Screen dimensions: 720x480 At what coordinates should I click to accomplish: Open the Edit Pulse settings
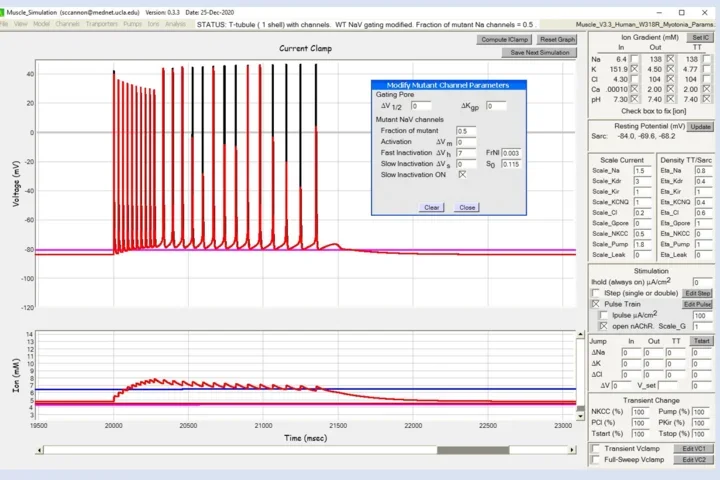698,304
